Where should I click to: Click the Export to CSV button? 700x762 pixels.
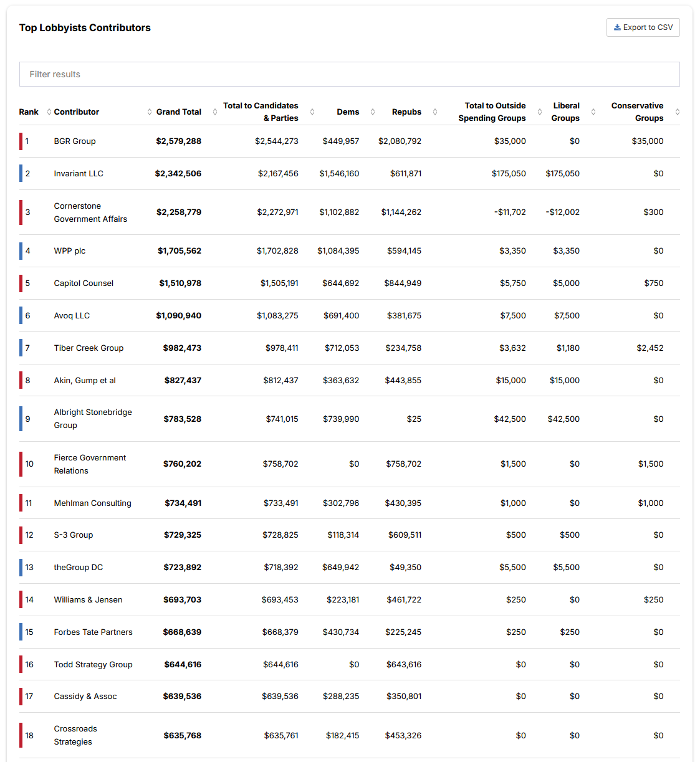[643, 27]
